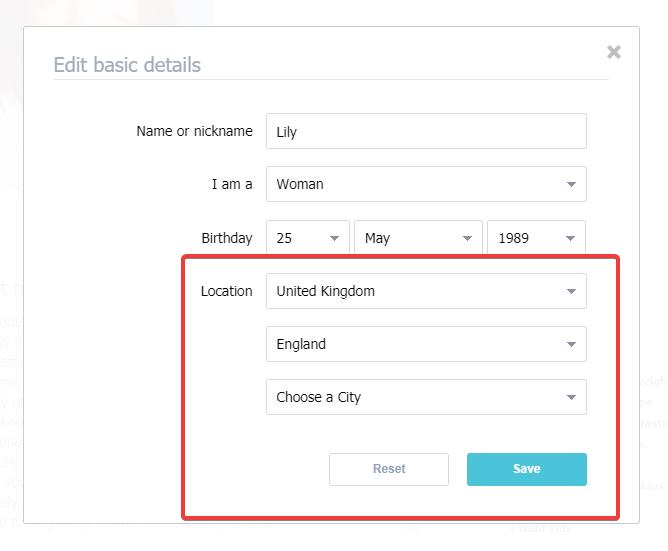The width and height of the screenshot is (668, 551).
Task: Click the arrow icon on Choose a City
Action: pyautogui.click(x=570, y=398)
